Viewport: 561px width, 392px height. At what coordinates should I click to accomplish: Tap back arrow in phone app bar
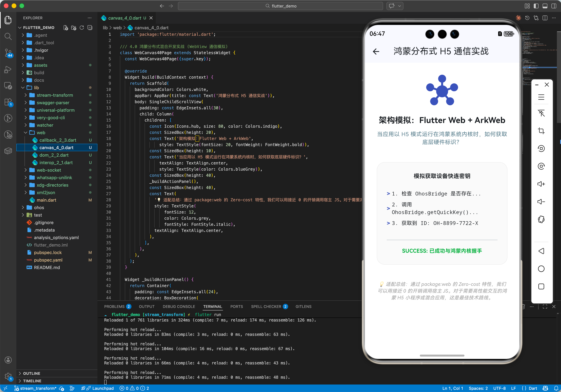(x=376, y=51)
